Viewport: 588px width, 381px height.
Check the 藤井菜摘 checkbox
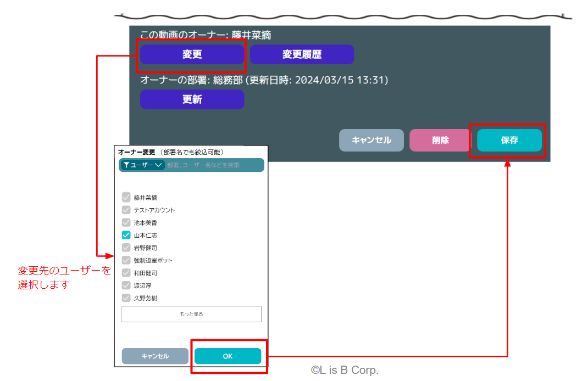tap(126, 197)
